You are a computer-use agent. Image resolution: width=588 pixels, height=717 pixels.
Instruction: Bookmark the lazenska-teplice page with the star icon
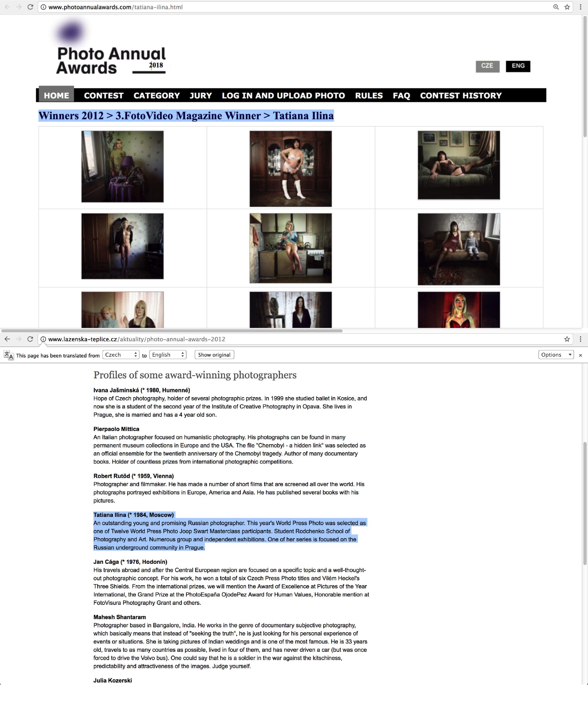tap(567, 339)
